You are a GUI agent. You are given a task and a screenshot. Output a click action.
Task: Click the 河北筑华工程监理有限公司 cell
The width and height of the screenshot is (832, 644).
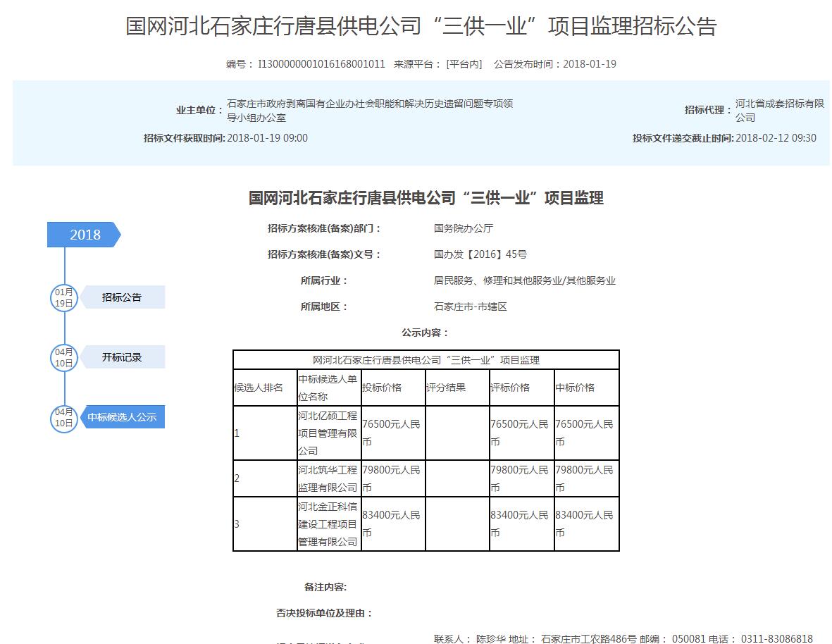329,478
